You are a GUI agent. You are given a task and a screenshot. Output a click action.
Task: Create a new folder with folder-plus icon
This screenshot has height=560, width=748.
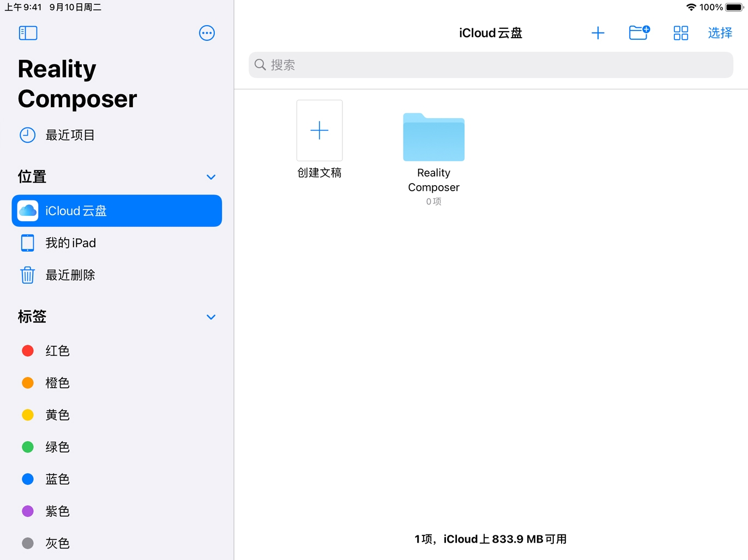tap(640, 33)
